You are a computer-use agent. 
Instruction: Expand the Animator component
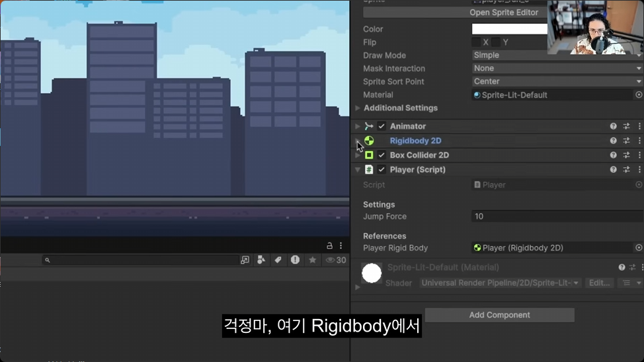(x=358, y=126)
